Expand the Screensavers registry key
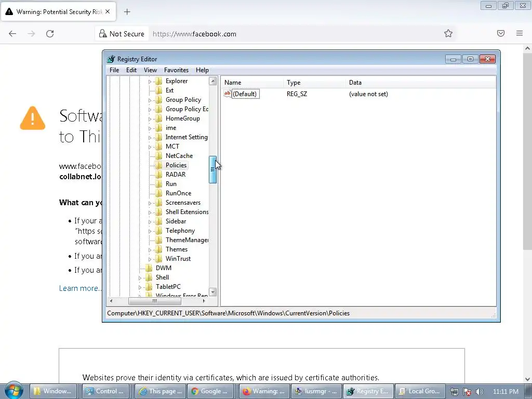Image resolution: width=532 pixels, height=399 pixels. pyautogui.click(x=150, y=203)
